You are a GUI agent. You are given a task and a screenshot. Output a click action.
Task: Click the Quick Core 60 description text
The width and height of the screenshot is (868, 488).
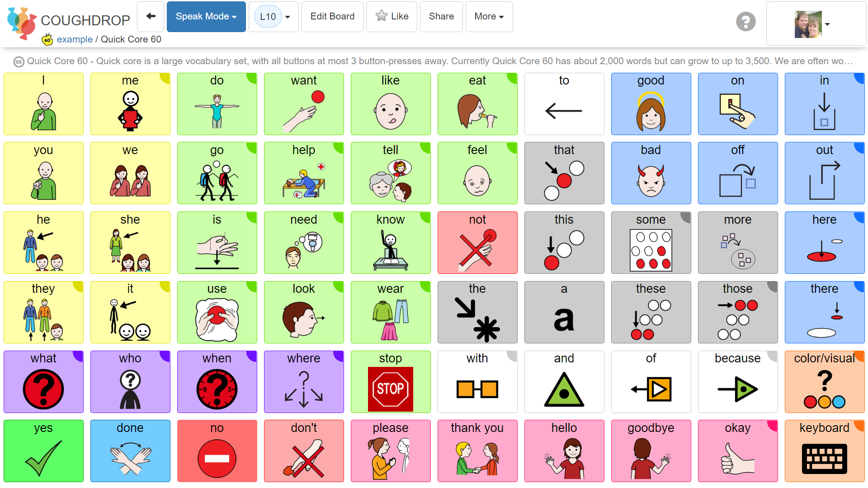tap(434, 61)
